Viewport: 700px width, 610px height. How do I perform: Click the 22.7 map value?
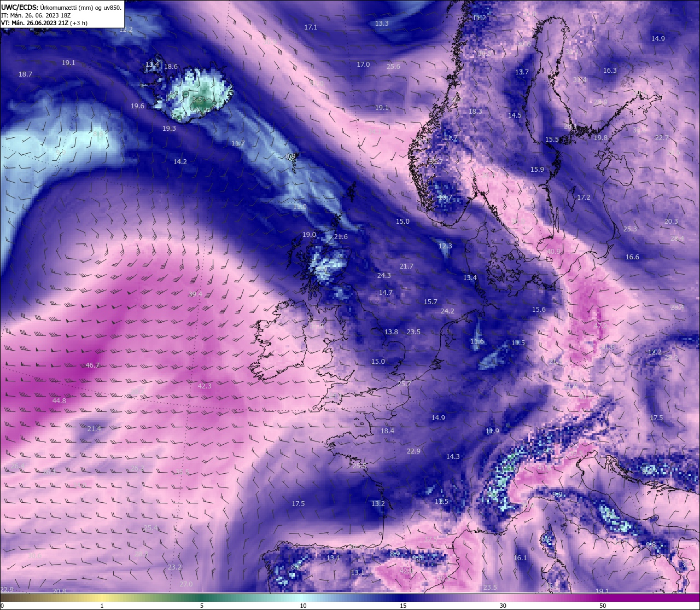pyautogui.click(x=662, y=138)
